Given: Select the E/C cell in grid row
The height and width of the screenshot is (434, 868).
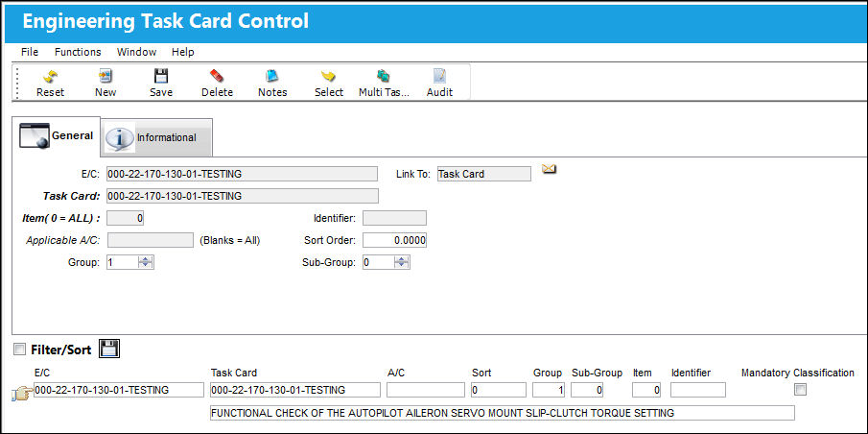Looking at the screenshot, I should (119, 390).
